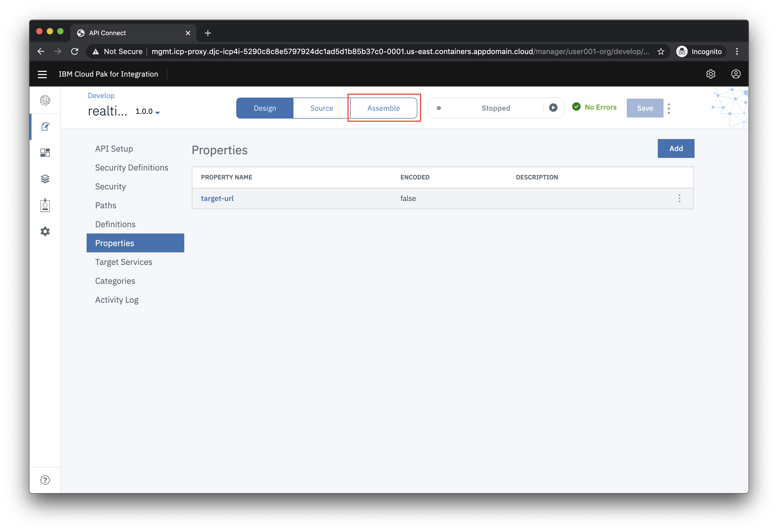
Task: Open the options menu next to Save
Action: [669, 108]
